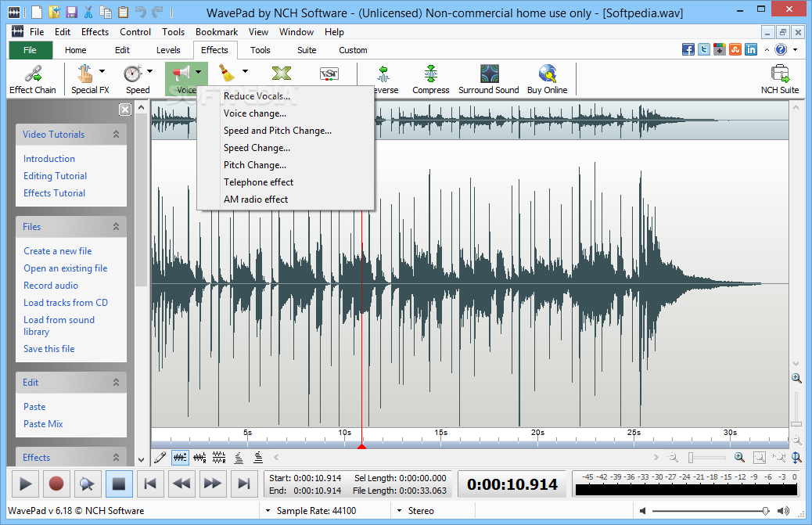Choose Speed and Pitch Change
Screen dimensions: 812x525
pyautogui.click(x=286, y=131)
